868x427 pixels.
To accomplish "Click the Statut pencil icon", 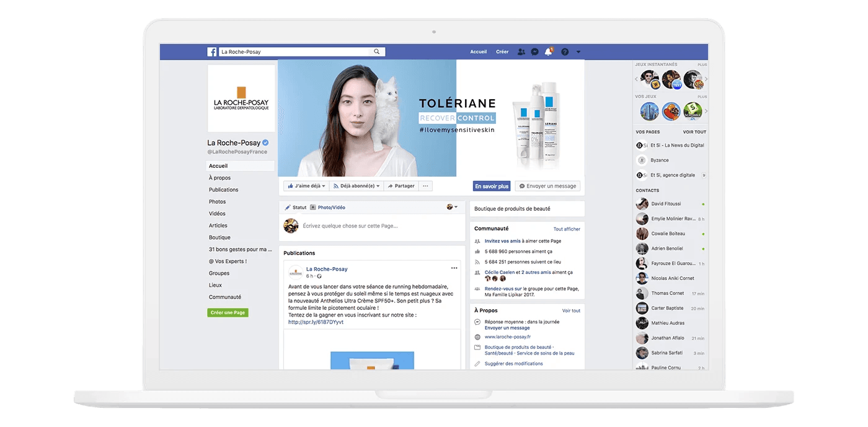I will coord(288,208).
